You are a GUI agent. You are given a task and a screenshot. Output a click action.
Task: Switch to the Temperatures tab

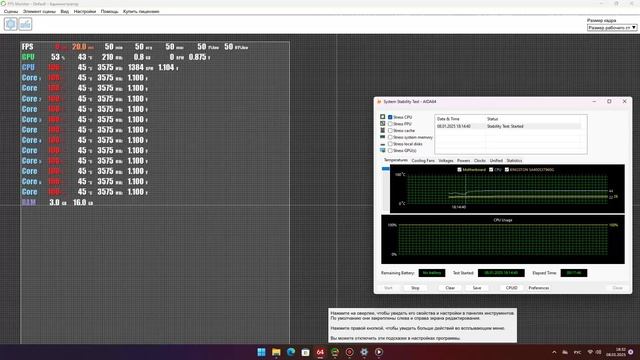click(396, 160)
